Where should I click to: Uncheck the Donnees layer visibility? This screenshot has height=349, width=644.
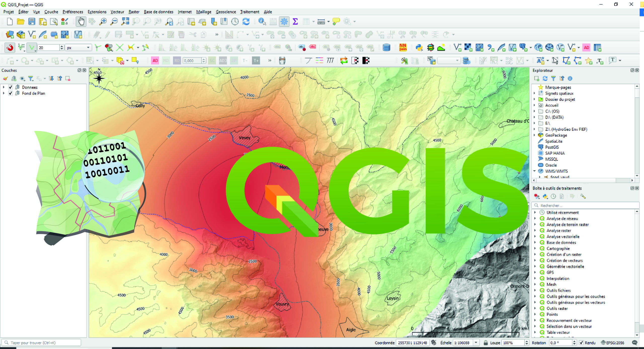pyautogui.click(x=10, y=87)
